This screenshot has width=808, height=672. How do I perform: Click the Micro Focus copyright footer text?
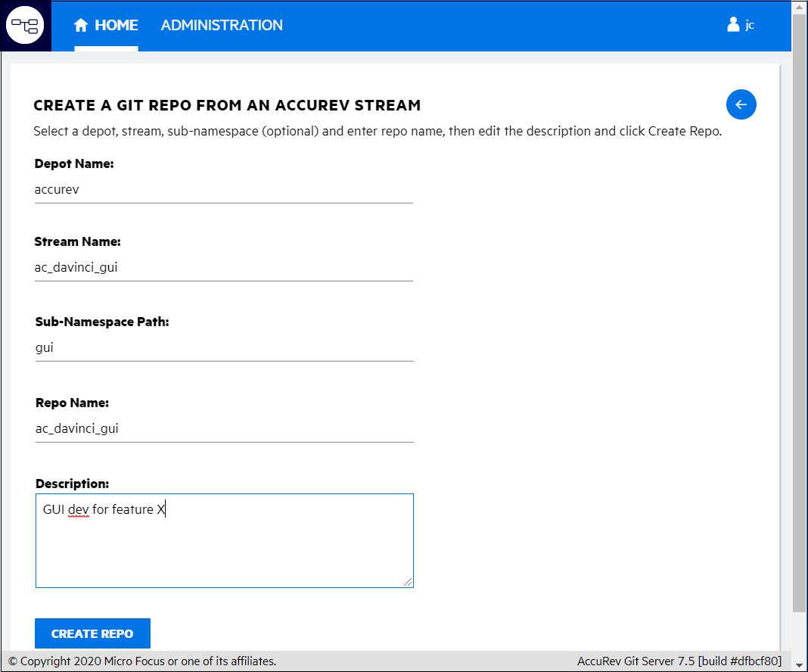pyautogui.click(x=142, y=661)
